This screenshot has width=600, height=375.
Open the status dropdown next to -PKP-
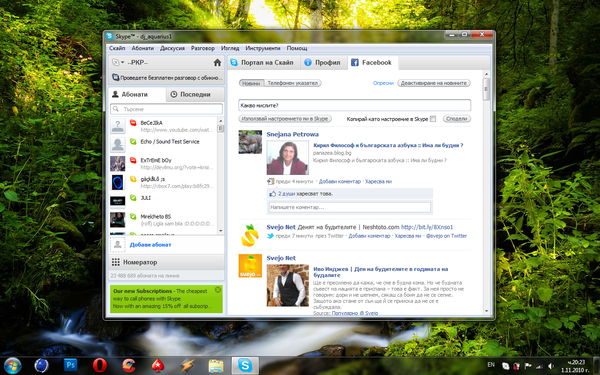(118, 62)
